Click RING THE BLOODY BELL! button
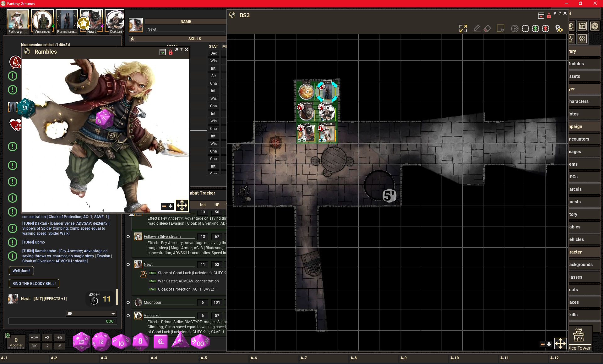Viewport: 603px width, 364px height. coord(34,283)
